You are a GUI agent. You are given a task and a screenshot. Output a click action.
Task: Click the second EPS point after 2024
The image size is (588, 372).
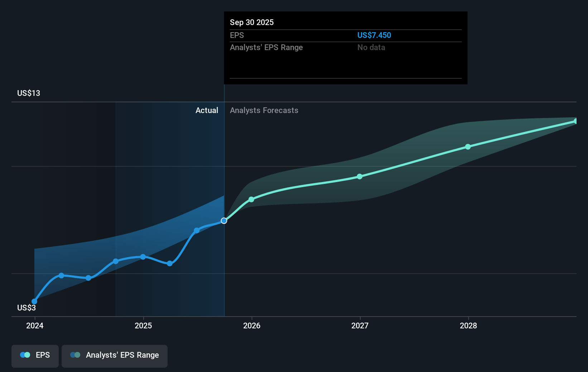[x=61, y=275]
